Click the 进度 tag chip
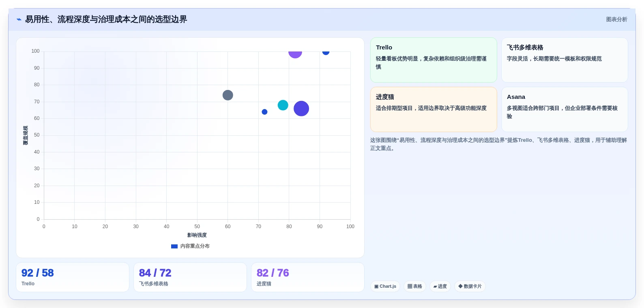The image size is (644, 308). pyautogui.click(x=440, y=287)
